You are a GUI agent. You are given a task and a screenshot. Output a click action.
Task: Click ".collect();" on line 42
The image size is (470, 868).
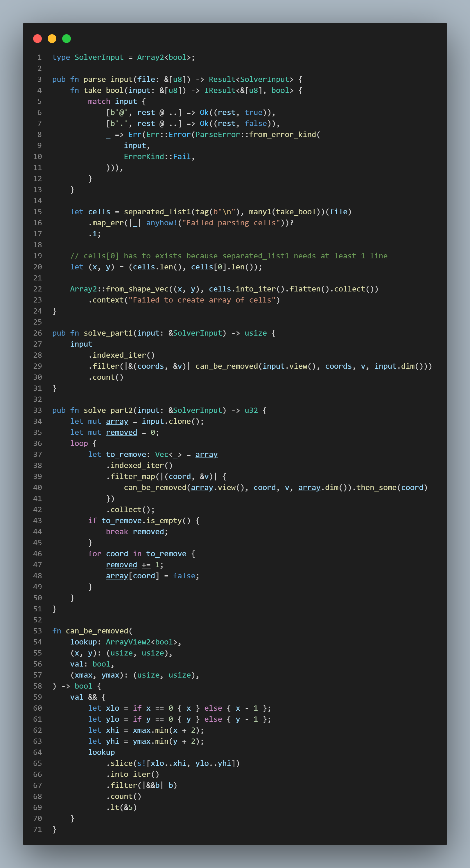point(130,510)
